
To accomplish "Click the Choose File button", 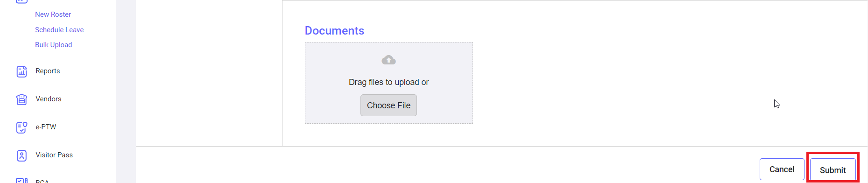I will tap(388, 106).
